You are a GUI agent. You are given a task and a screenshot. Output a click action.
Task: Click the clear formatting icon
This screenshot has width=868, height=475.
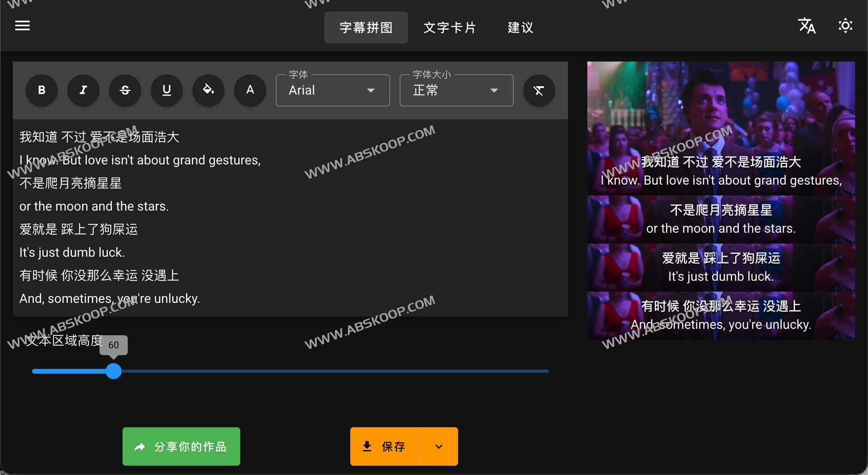tap(539, 90)
